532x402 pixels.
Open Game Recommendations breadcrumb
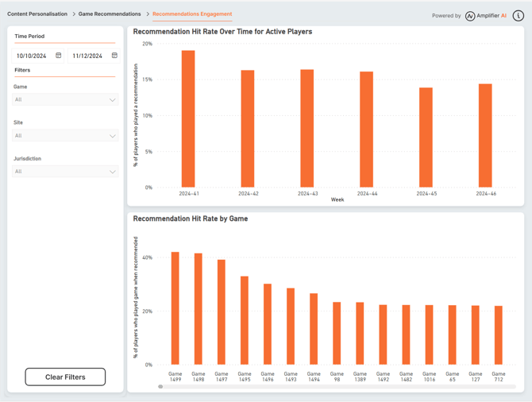tap(110, 14)
